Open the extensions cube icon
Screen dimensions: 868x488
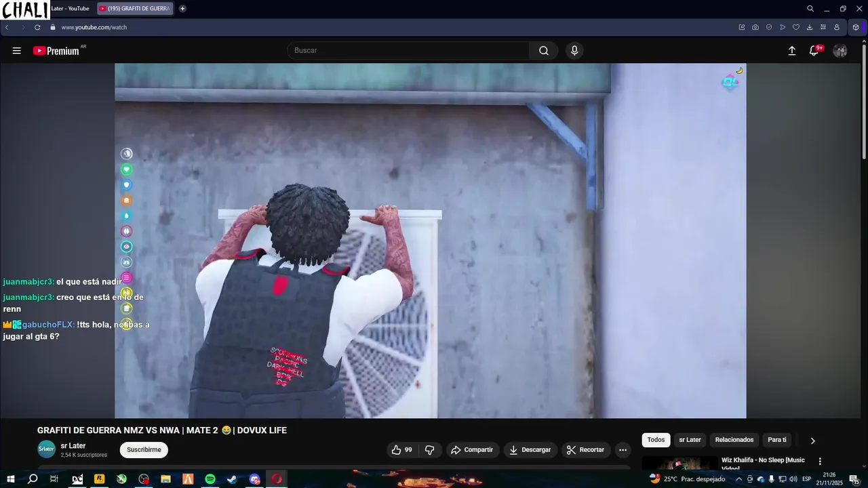pyautogui.click(x=856, y=27)
